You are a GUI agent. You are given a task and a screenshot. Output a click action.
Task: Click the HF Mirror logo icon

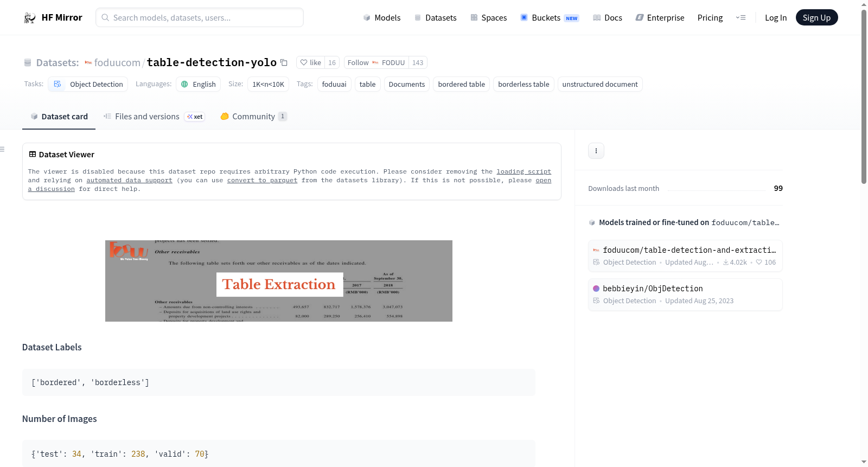click(30, 17)
